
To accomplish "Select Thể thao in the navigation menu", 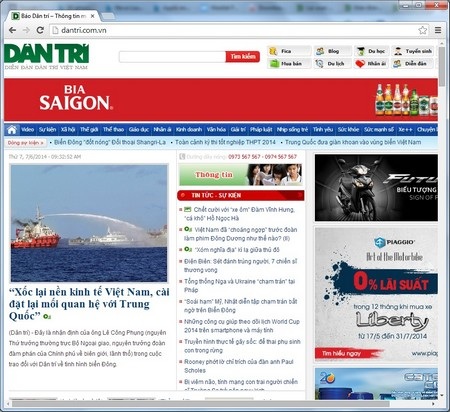I will click(x=113, y=130).
